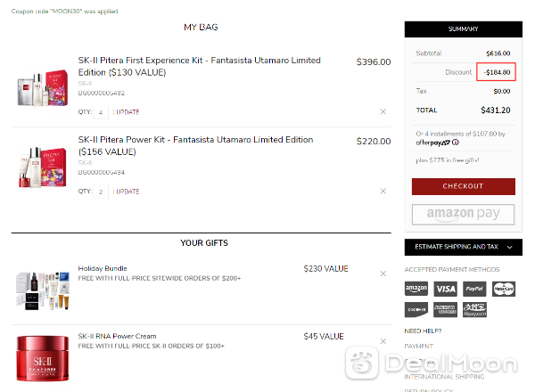Viewport: 535px width, 392px height.
Task: Click the red Checkout button
Action: tap(464, 186)
